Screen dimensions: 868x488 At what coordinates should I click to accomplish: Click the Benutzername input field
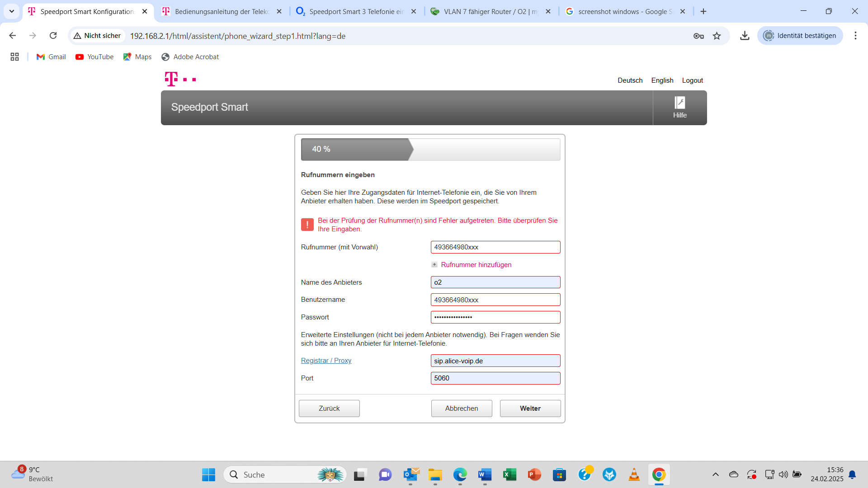(x=495, y=300)
